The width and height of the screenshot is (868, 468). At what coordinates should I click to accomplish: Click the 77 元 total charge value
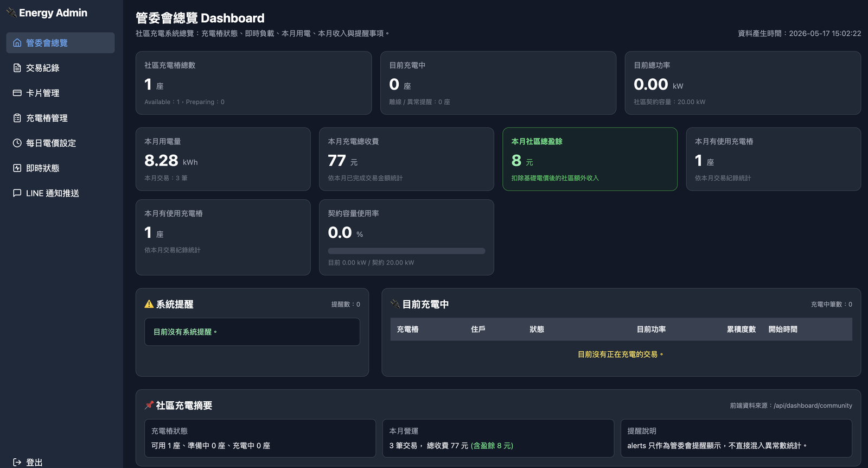[x=343, y=161]
